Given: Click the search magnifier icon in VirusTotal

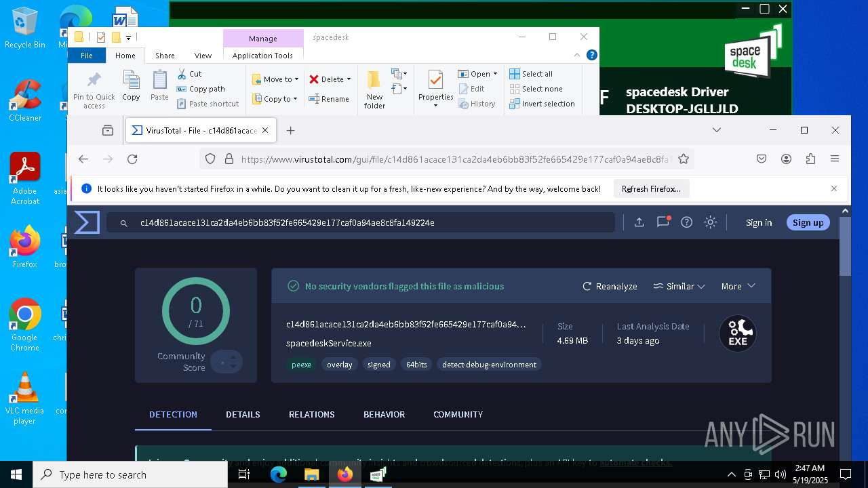Looking at the screenshot, I should tap(123, 222).
